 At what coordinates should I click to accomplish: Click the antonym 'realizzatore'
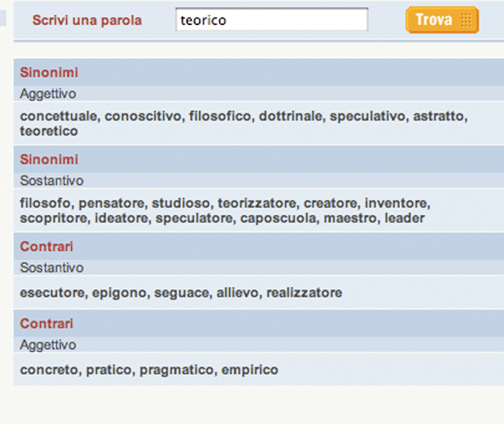(x=304, y=293)
